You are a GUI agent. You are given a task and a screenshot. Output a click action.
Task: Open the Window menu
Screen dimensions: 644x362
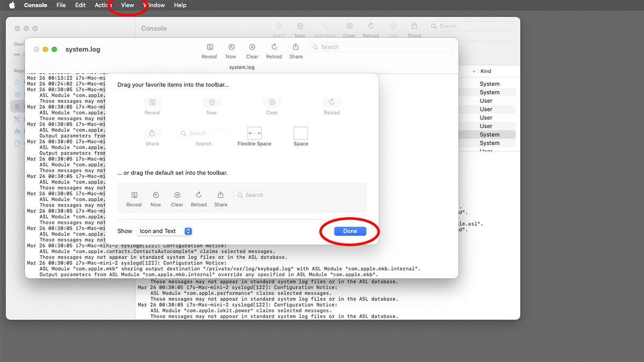[x=154, y=5]
